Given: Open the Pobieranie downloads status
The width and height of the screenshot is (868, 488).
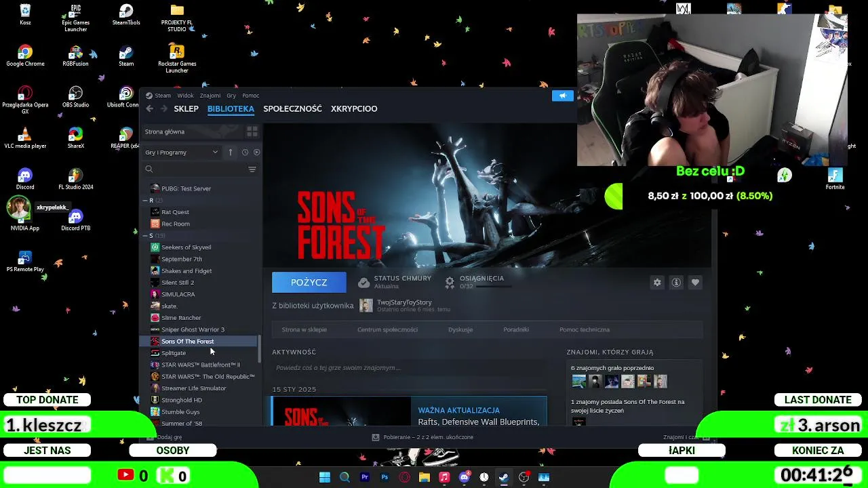Looking at the screenshot, I should click(422, 437).
